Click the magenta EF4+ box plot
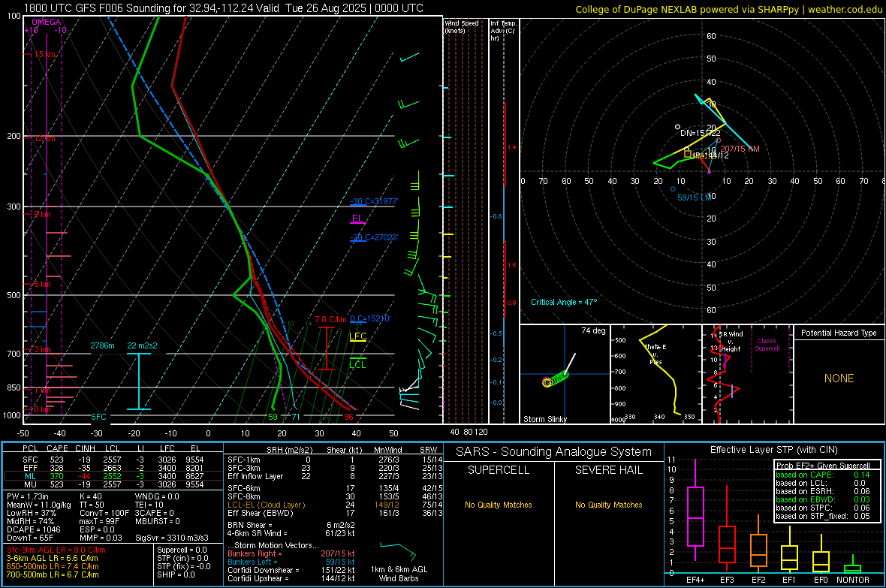This screenshot has width=886, height=588. coord(695,511)
